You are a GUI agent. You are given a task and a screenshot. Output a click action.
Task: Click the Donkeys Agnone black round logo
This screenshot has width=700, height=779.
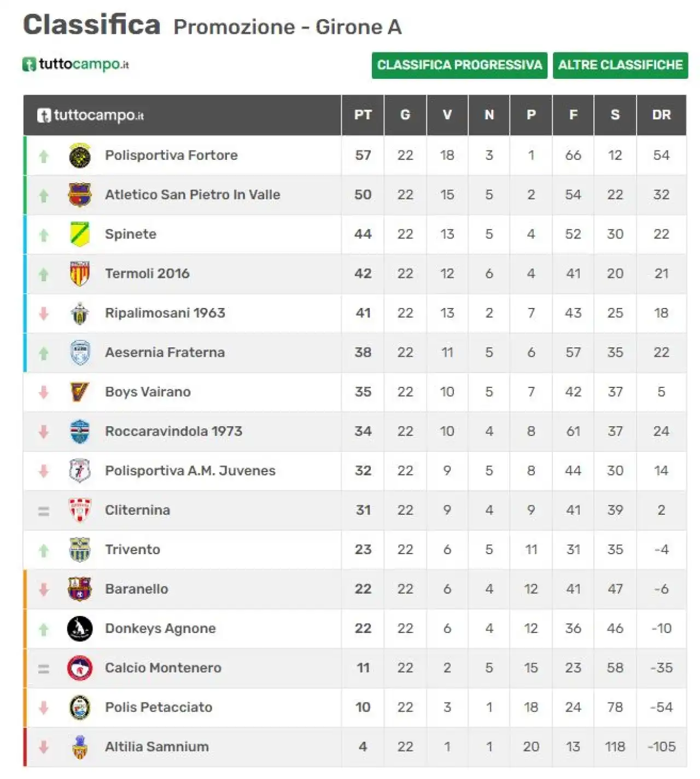point(80,629)
